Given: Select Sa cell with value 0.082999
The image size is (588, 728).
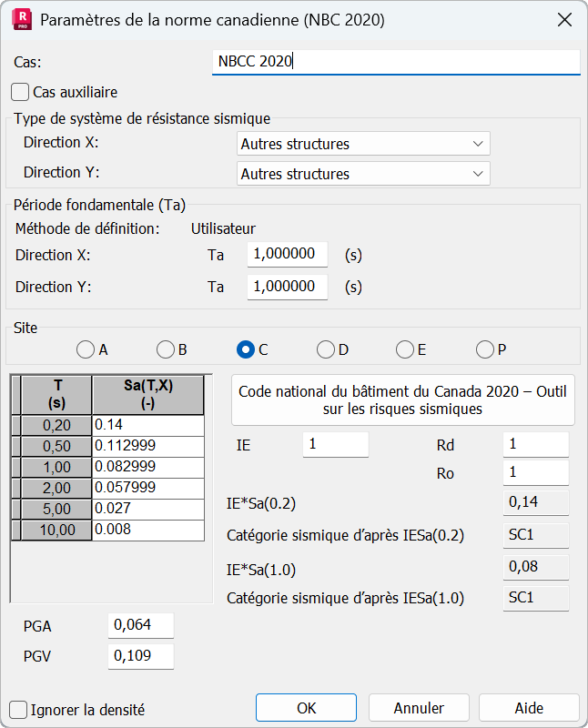Looking at the screenshot, I should click(148, 467).
